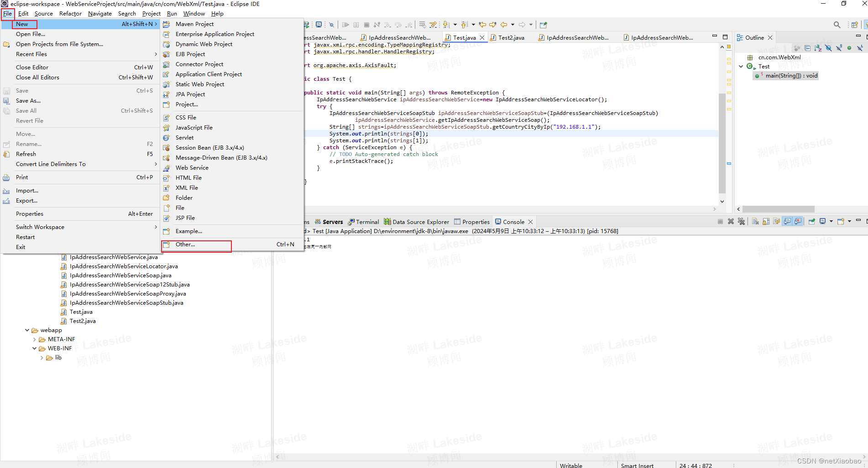Toggle Hide Local Types in the Outline
Image resolution: width=868 pixels, height=468 pixels.
point(859,48)
